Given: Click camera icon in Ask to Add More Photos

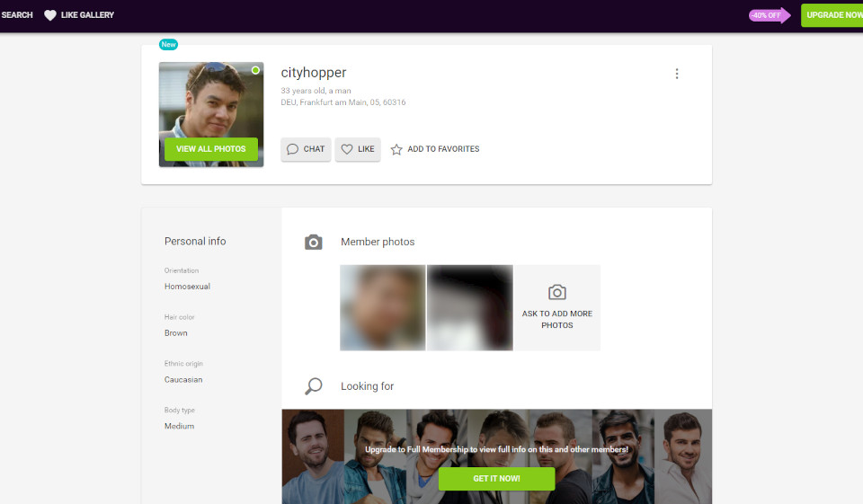Looking at the screenshot, I should coord(557,292).
